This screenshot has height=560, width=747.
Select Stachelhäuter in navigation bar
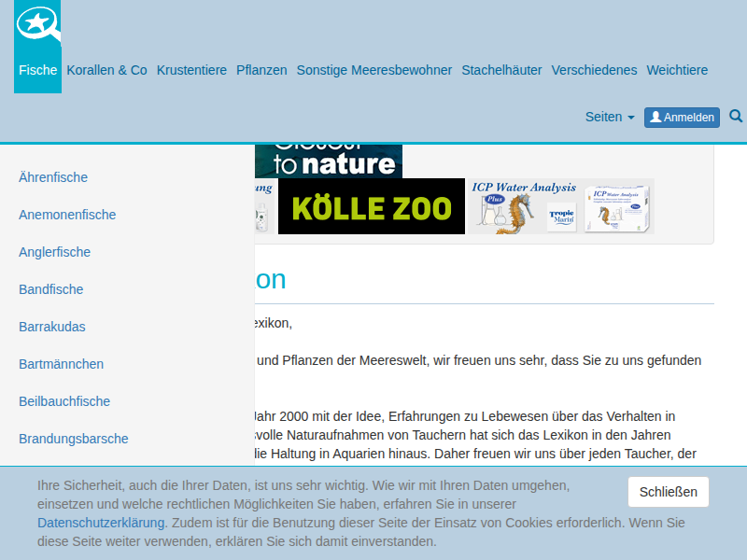click(501, 70)
